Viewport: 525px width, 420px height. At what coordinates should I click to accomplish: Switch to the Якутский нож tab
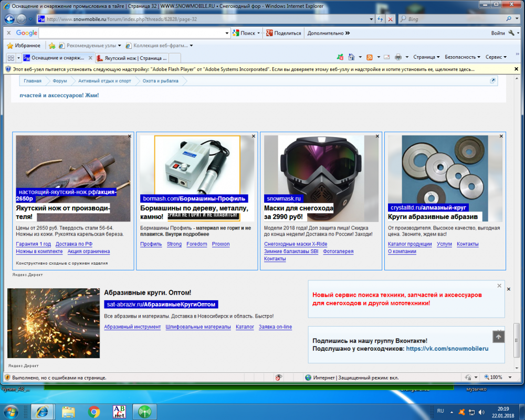(135, 58)
